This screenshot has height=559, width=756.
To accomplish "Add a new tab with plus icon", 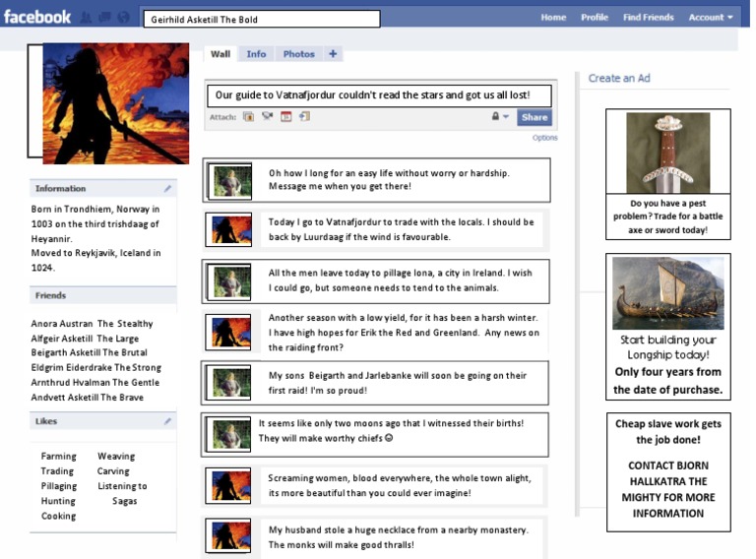I will point(333,54).
